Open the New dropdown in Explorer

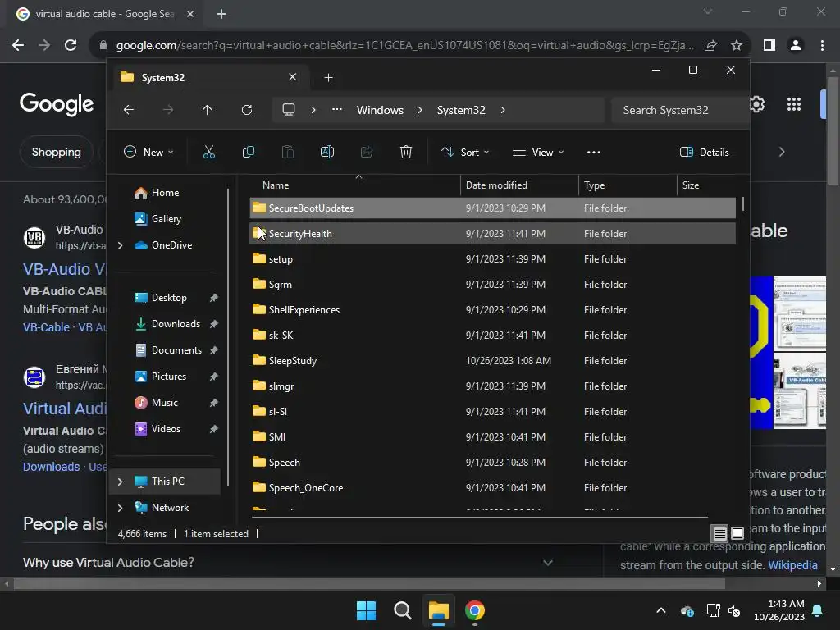pyautogui.click(x=148, y=152)
